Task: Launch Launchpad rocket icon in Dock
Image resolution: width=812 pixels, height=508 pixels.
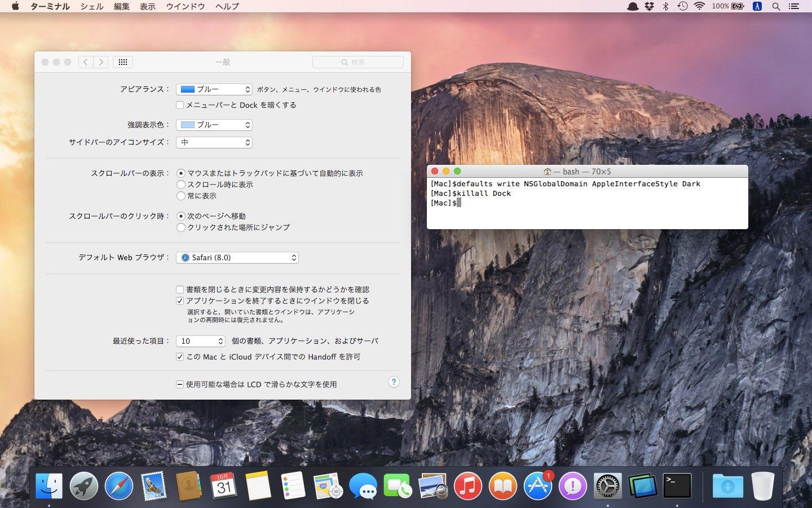Action: tap(84, 485)
